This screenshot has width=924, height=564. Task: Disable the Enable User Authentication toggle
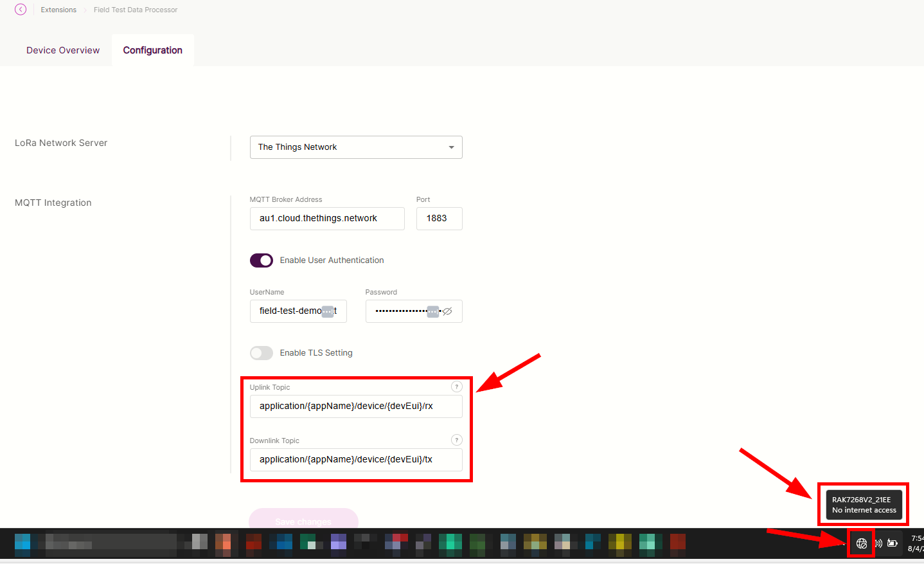click(262, 260)
